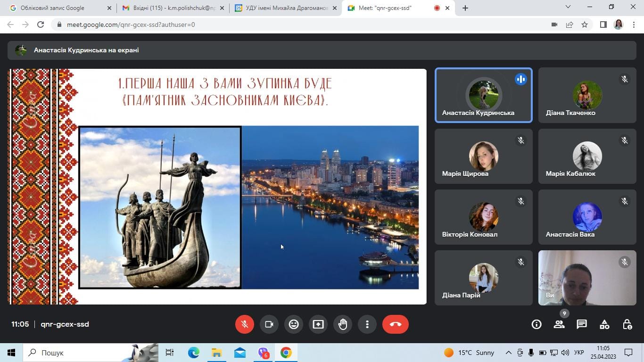Click the audio indicator on Анастасія Кудринська tile
The width and height of the screenshot is (644, 362).
coord(521,79)
